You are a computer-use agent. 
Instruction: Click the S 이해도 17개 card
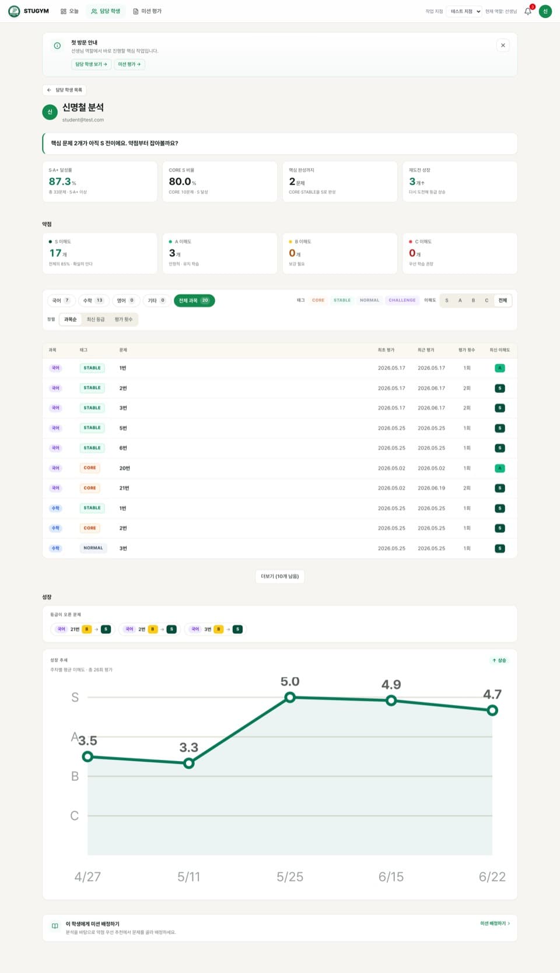click(x=100, y=253)
